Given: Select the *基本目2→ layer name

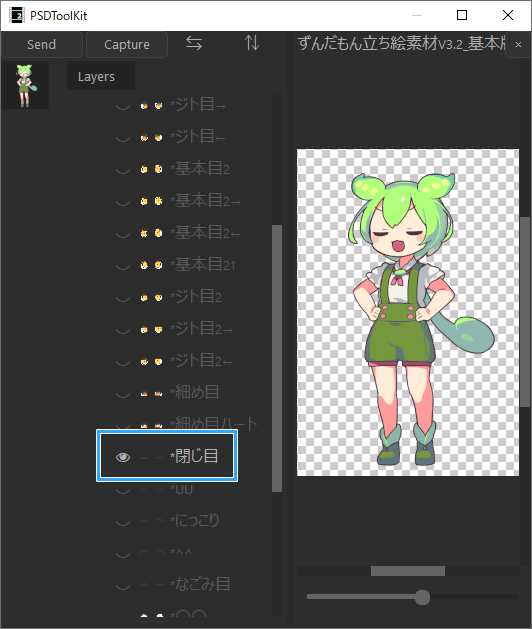Looking at the screenshot, I should (x=205, y=200).
